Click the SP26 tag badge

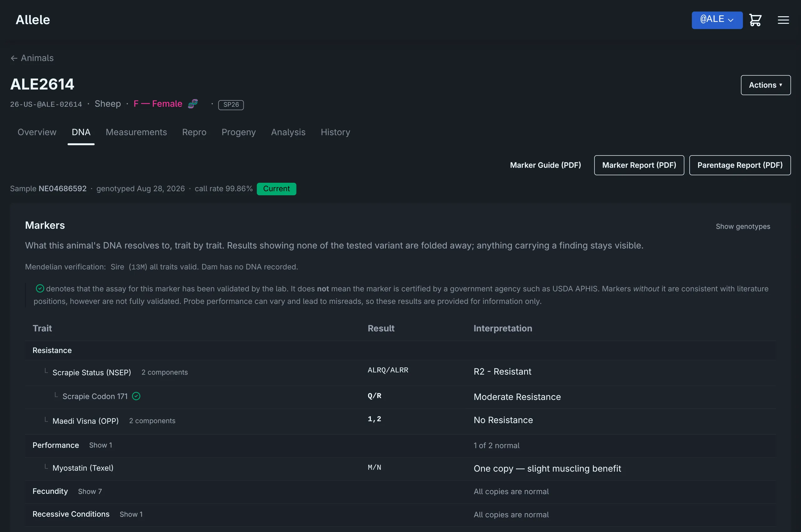click(x=231, y=105)
